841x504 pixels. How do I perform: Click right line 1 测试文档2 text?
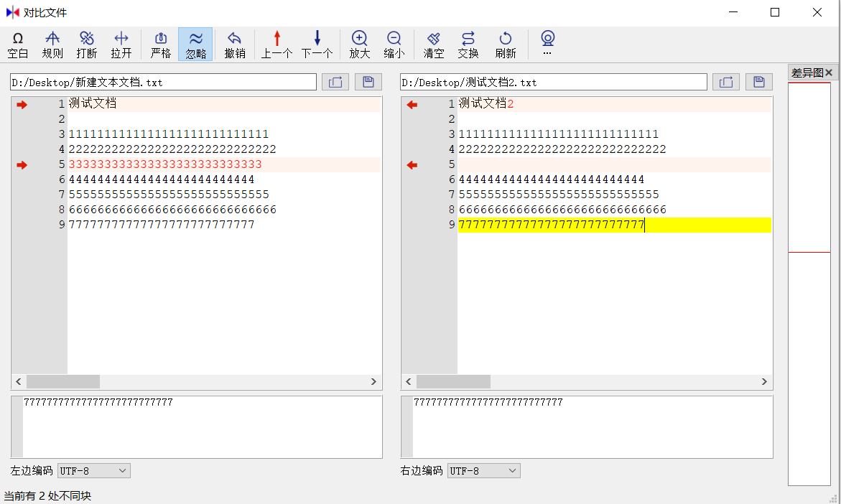(486, 103)
